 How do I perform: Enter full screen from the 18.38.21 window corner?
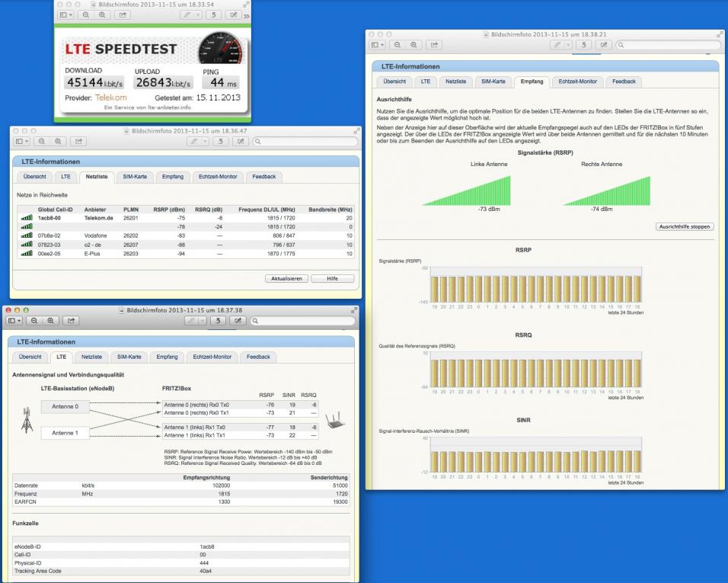(720, 34)
